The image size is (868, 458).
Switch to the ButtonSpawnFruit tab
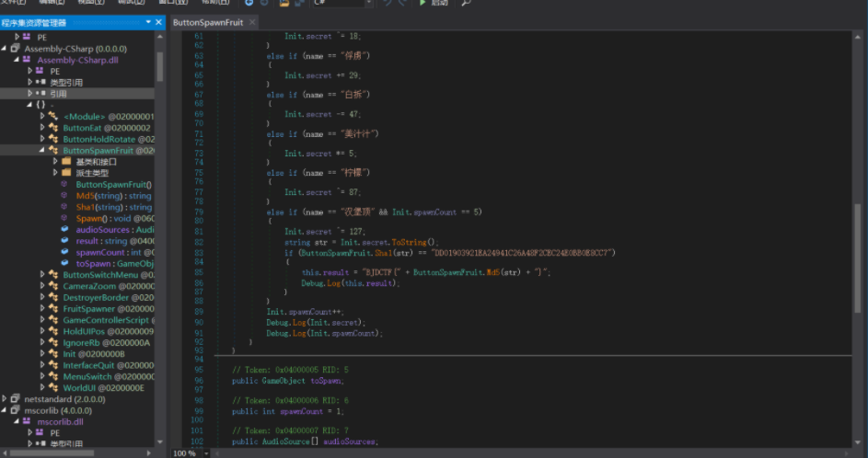tap(208, 22)
